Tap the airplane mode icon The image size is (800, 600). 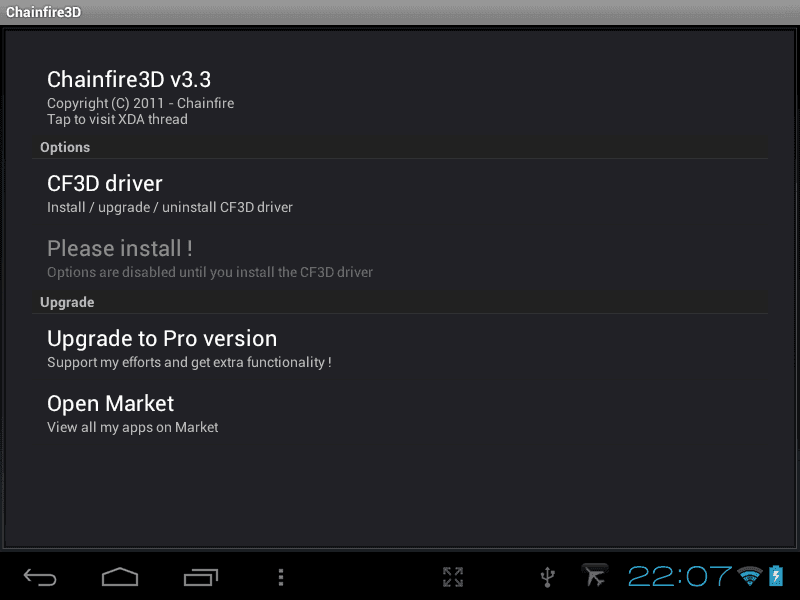[x=595, y=576]
